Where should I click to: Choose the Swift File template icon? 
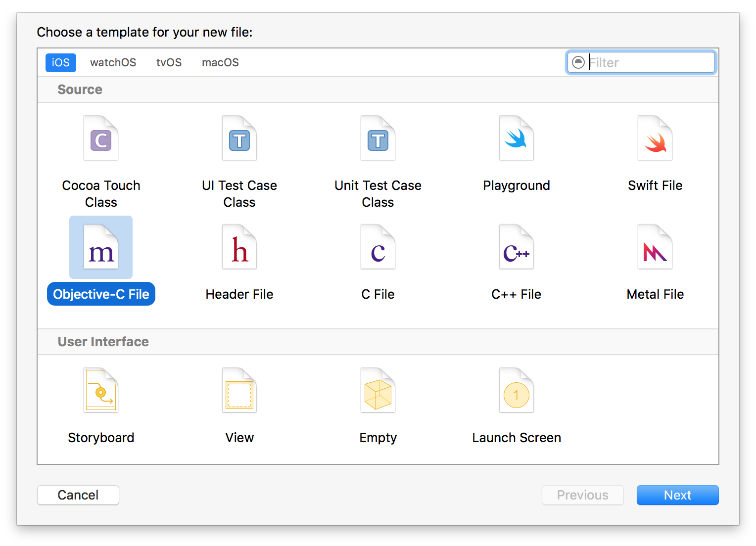(x=655, y=138)
